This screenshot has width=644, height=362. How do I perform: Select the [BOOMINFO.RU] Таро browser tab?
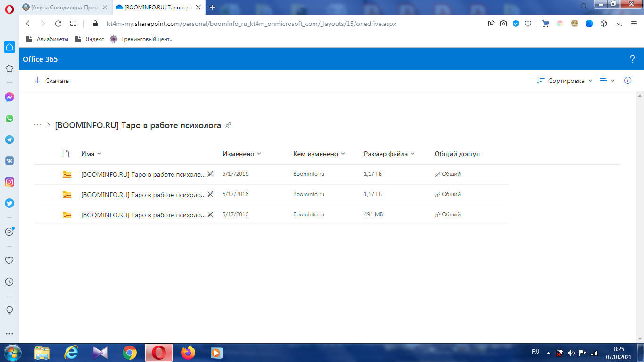tap(159, 7)
